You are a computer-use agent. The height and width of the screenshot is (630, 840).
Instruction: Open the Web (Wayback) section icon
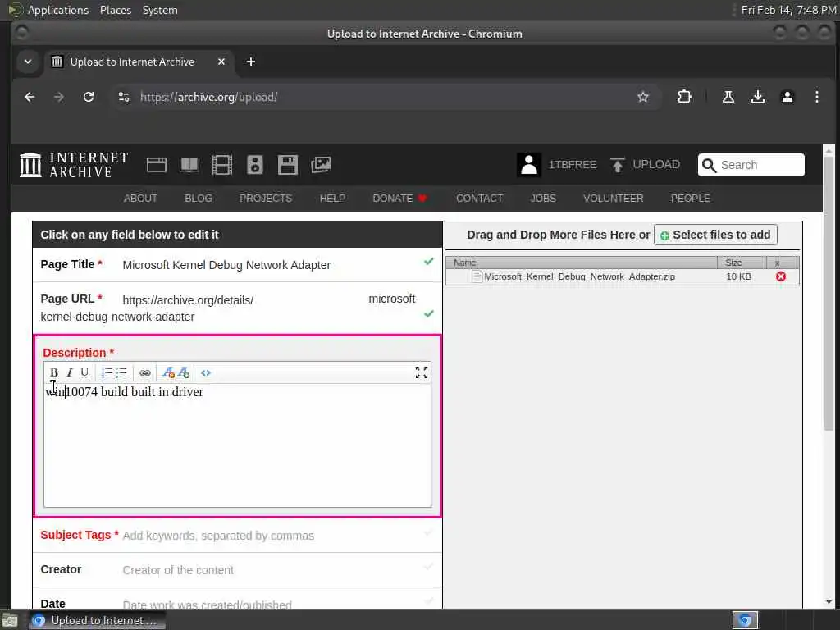157,164
